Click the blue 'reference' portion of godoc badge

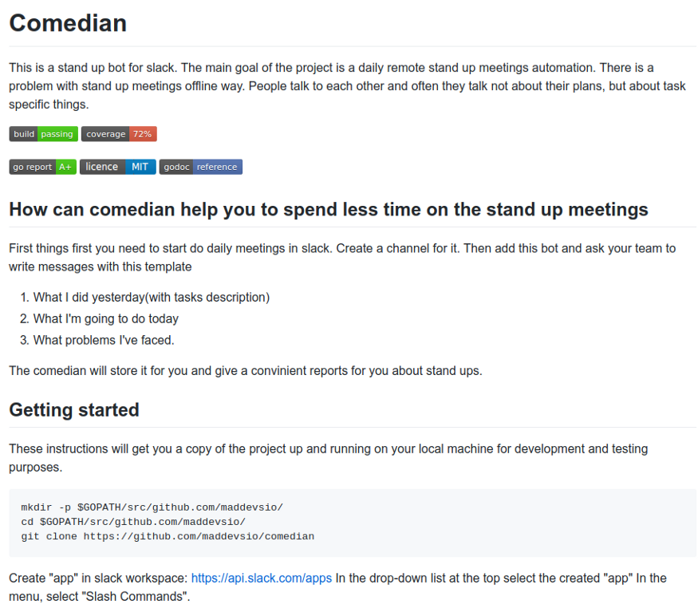click(217, 167)
